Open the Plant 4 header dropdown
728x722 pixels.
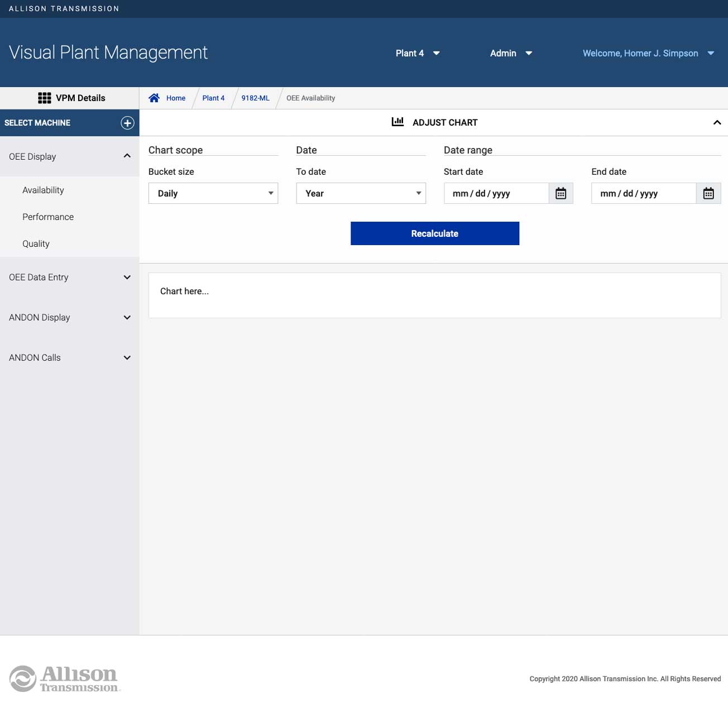tap(418, 53)
